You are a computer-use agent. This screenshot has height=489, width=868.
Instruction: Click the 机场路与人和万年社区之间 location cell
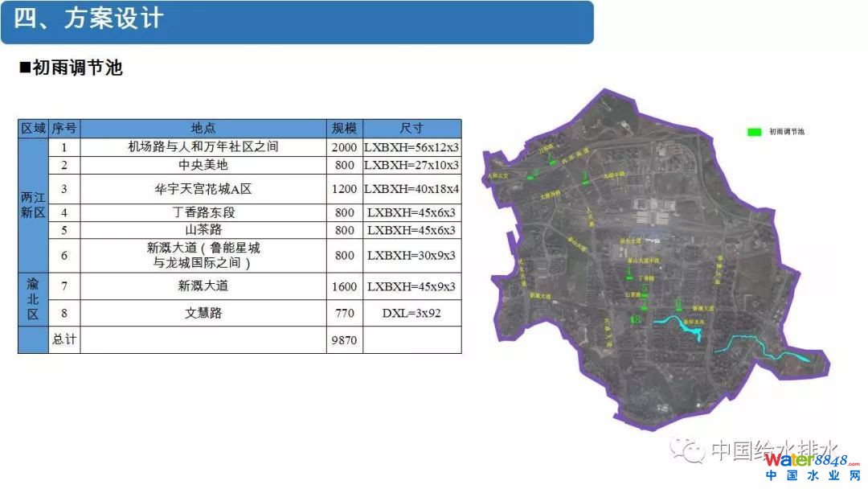203,147
